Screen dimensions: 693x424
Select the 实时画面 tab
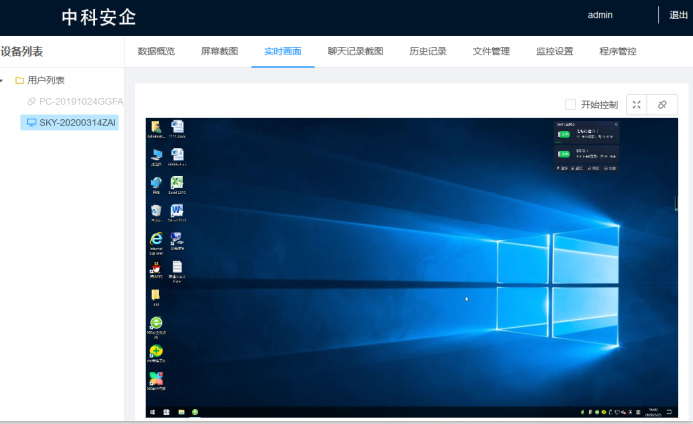[x=283, y=51]
